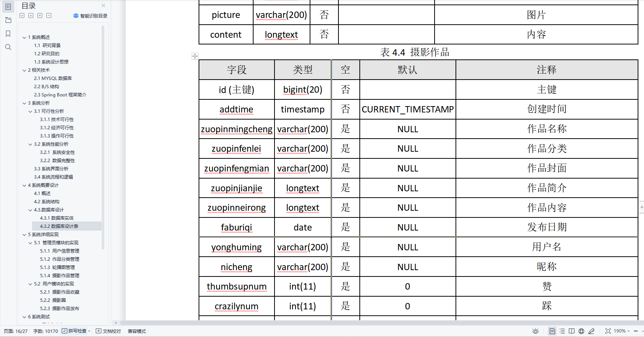Click the plus promote-level icon in outline toolbar
This screenshot has height=337, width=644.
(x=40, y=16)
